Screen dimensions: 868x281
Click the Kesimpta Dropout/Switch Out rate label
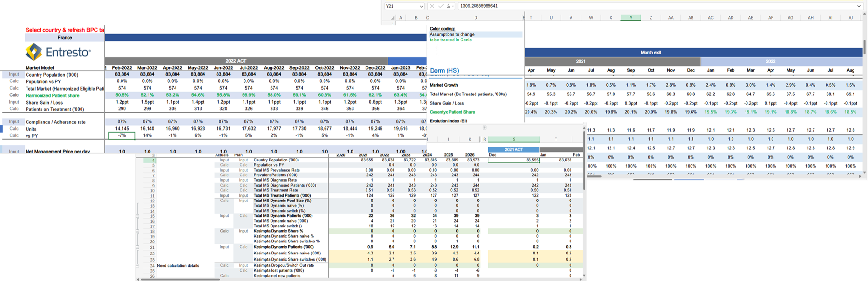pos(284,265)
